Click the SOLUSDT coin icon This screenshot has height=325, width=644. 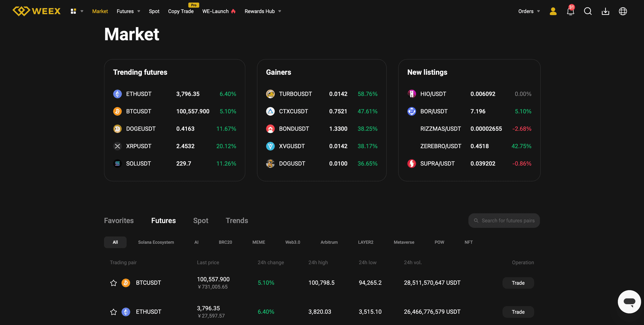(x=117, y=164)
